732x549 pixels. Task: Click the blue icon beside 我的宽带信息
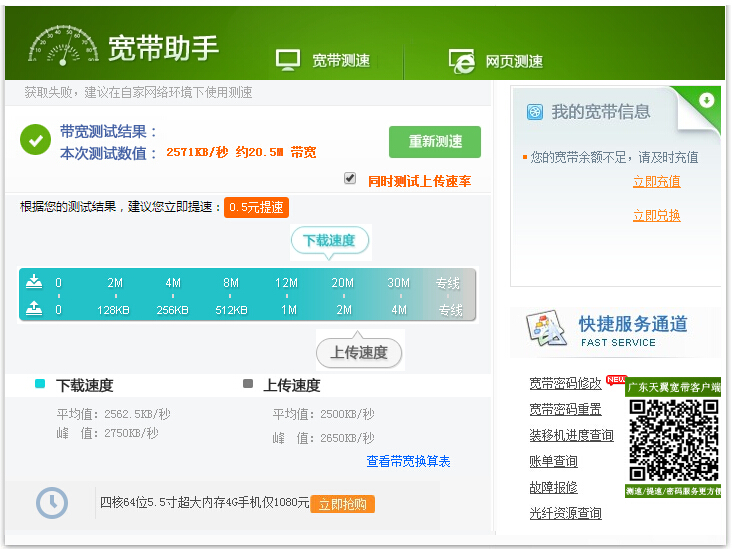pos(535,112)
